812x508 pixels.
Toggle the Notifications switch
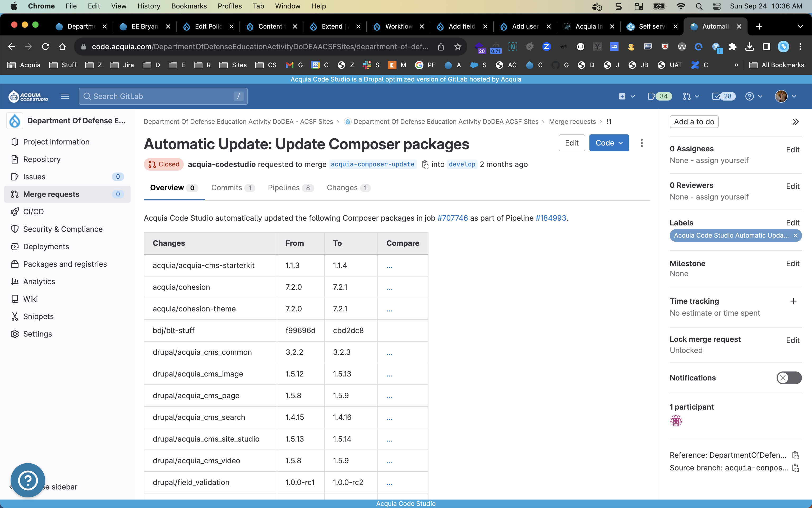coord(789,378)
